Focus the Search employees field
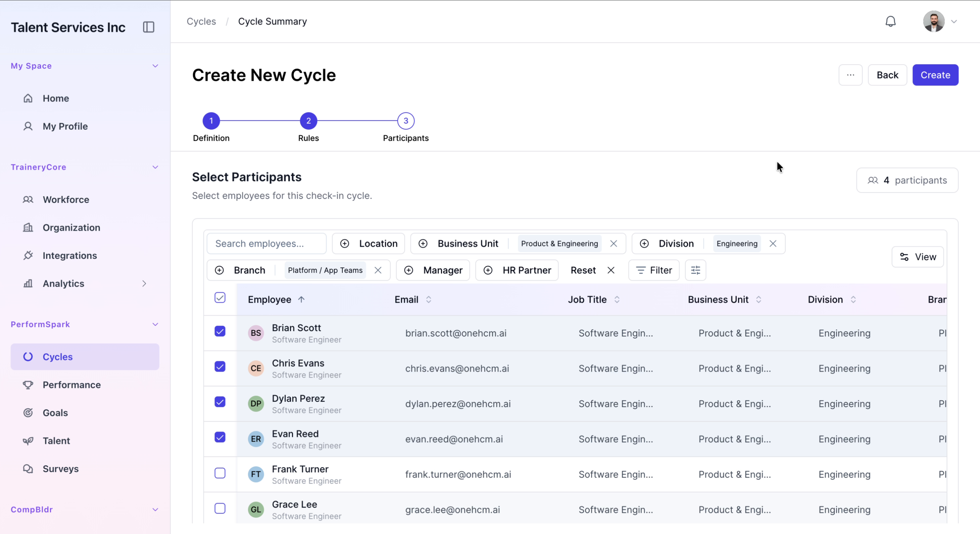This screenshot has height=534, width=980. point(267,243)
